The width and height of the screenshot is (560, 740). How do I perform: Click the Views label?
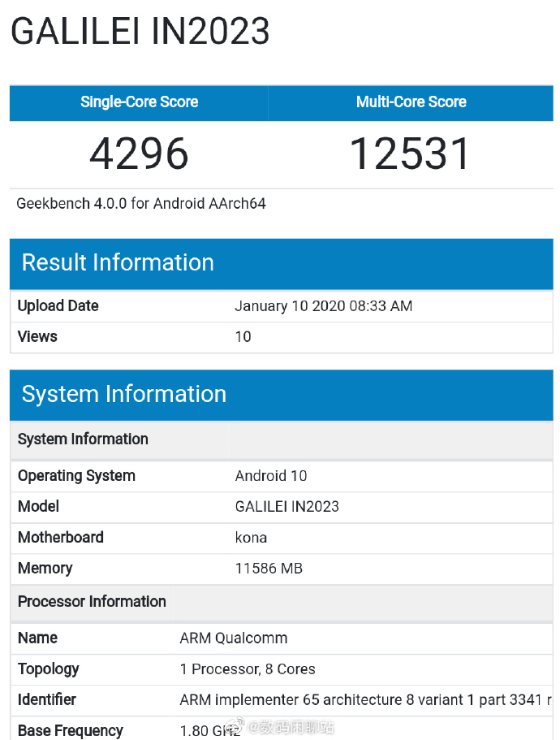pyautogui.click(x=37, y=336)
